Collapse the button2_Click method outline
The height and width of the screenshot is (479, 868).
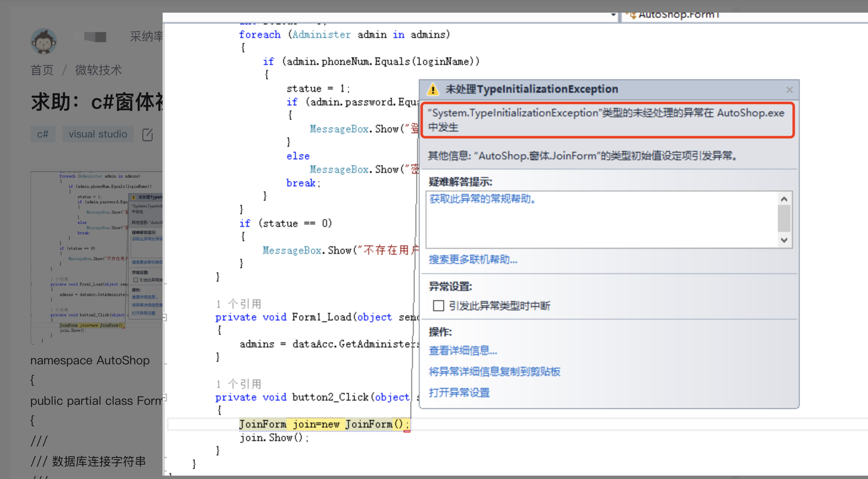[x=165, y=397]
